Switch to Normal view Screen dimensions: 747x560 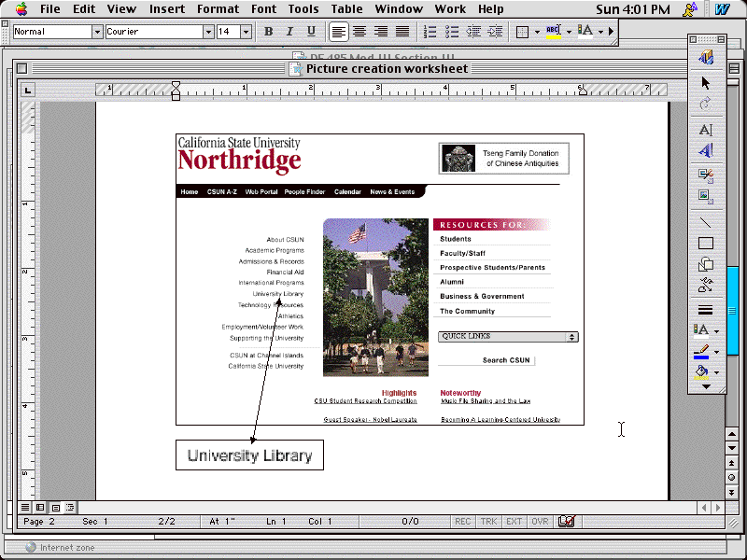coord(25,507)
